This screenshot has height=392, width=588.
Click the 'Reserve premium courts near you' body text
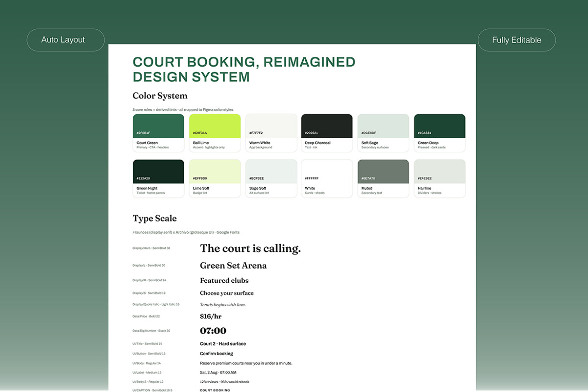[246, 363]
